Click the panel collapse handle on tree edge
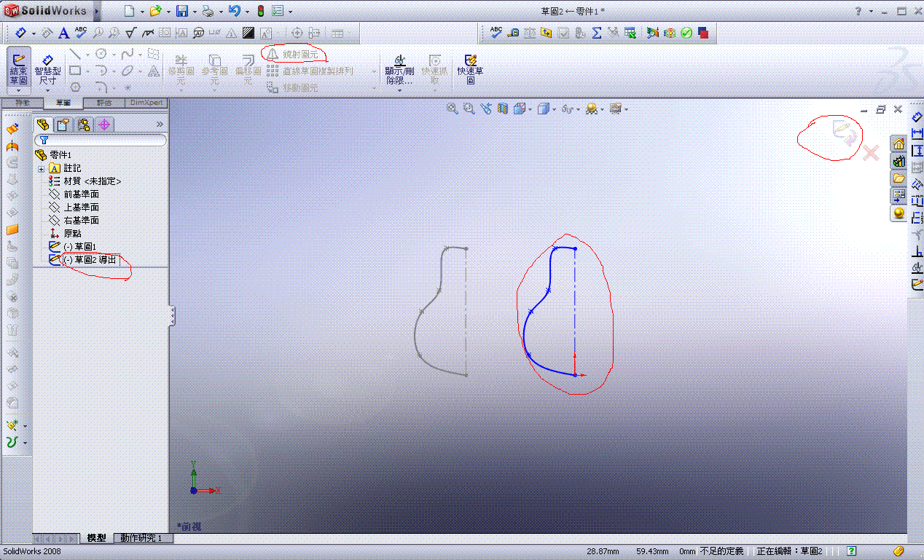 click(172, 315)
